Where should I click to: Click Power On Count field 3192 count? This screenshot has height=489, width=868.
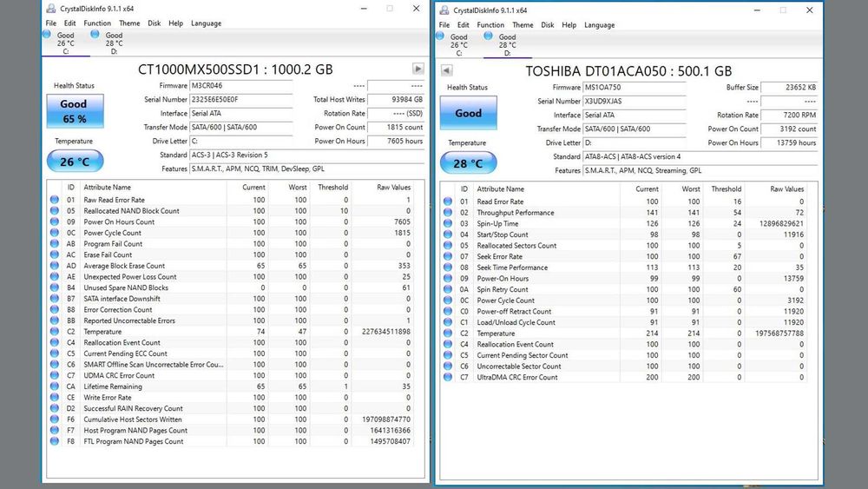pos(789,129)
